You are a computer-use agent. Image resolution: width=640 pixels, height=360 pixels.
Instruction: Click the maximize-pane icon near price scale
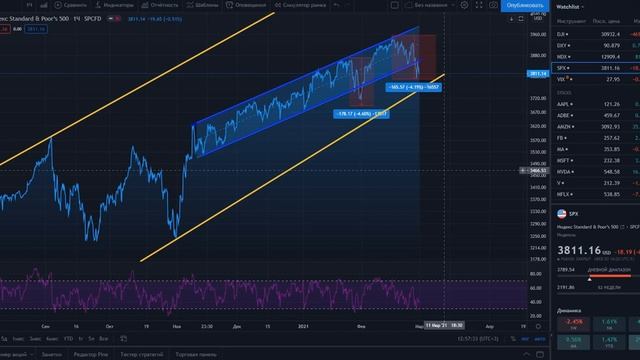(521, 19)
